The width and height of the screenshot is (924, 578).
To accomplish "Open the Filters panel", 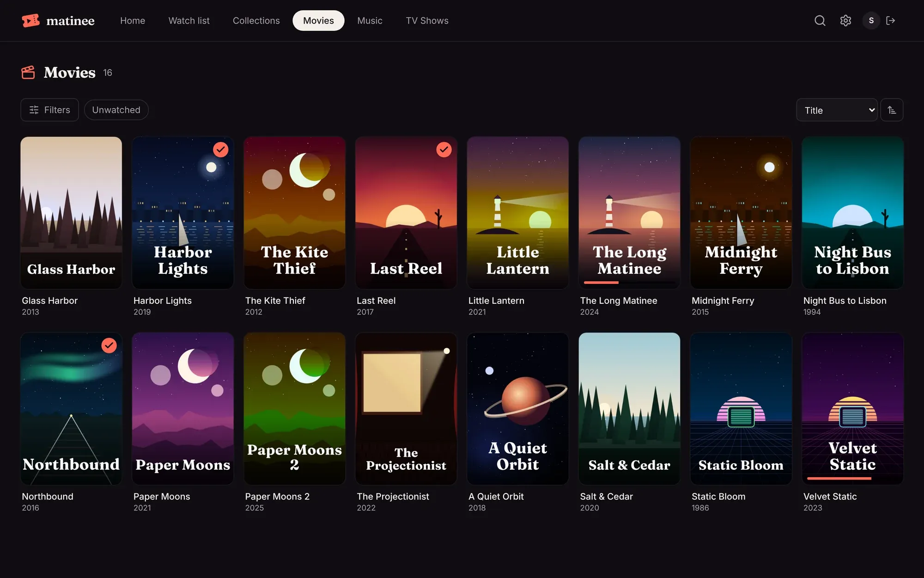I will [49, 110].
